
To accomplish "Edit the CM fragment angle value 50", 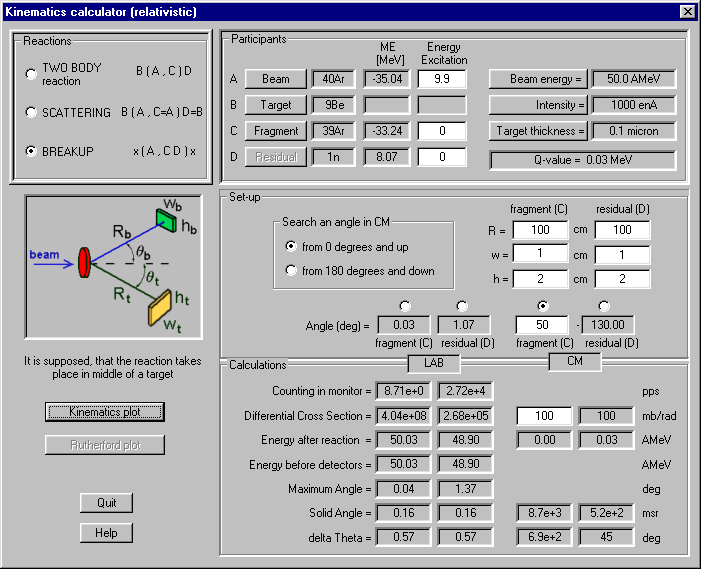I will tap(540, 324).
